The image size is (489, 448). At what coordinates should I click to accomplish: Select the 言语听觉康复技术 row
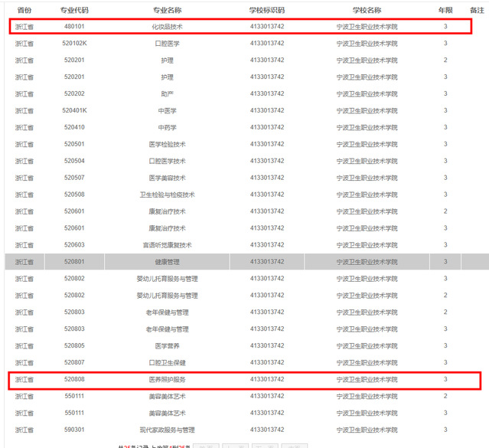click(167, 245)
